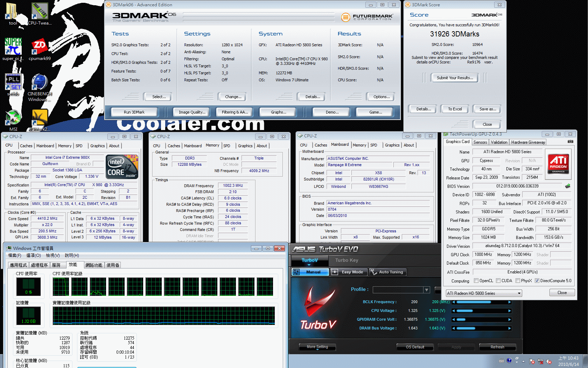Click the CPU usage history graph in Task Manager
Viewport: 588px width, 368px height.
(x=163, y=287)
